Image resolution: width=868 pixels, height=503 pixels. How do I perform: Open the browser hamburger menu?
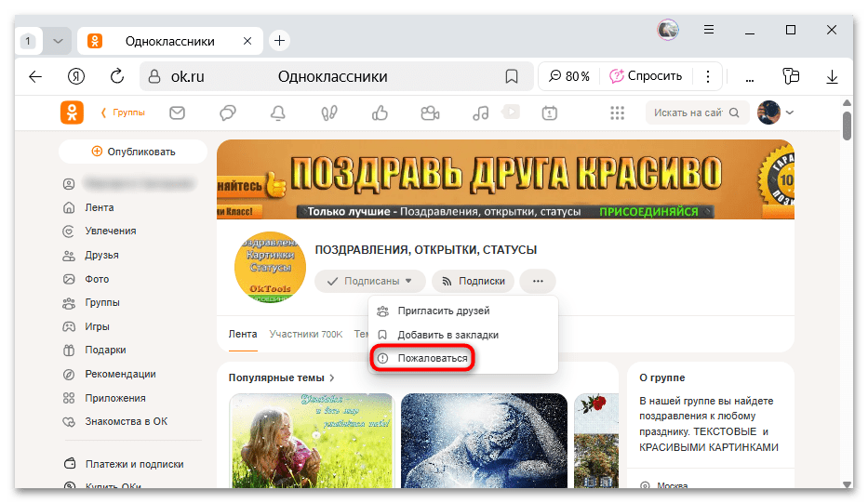point(709,30)
